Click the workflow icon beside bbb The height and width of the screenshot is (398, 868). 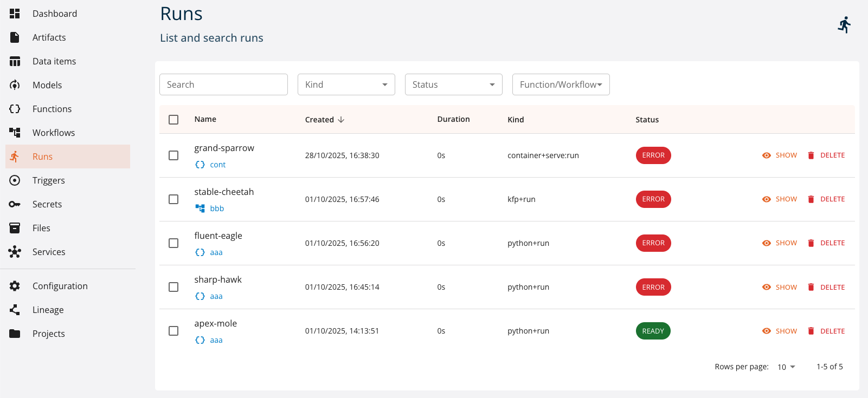tap(200, 208)
